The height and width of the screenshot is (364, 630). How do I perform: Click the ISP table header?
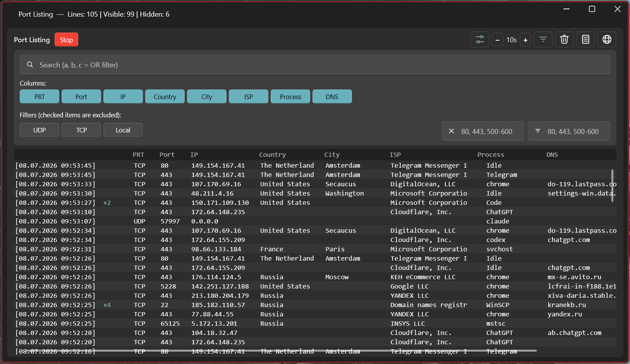point(395,155)
